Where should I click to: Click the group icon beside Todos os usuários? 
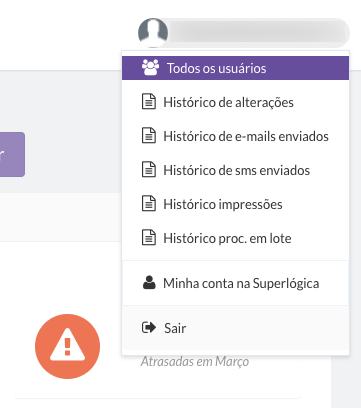coord(150,68)
